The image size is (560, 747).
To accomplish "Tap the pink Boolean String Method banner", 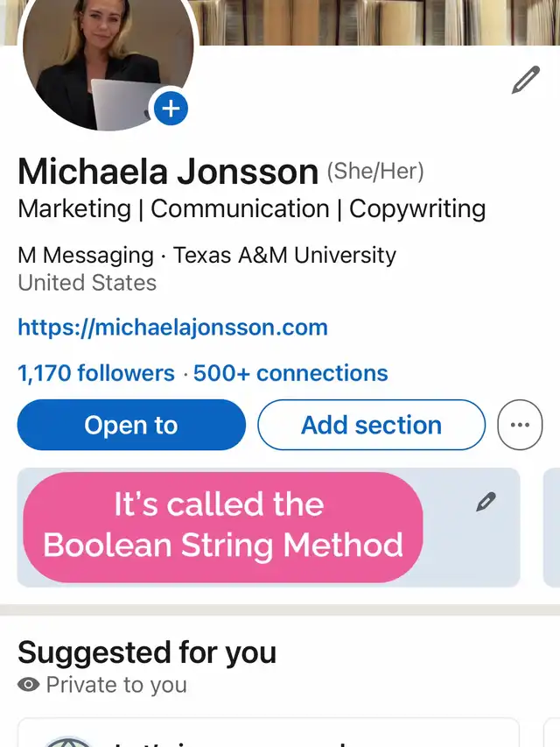I will tap(223, 525).
